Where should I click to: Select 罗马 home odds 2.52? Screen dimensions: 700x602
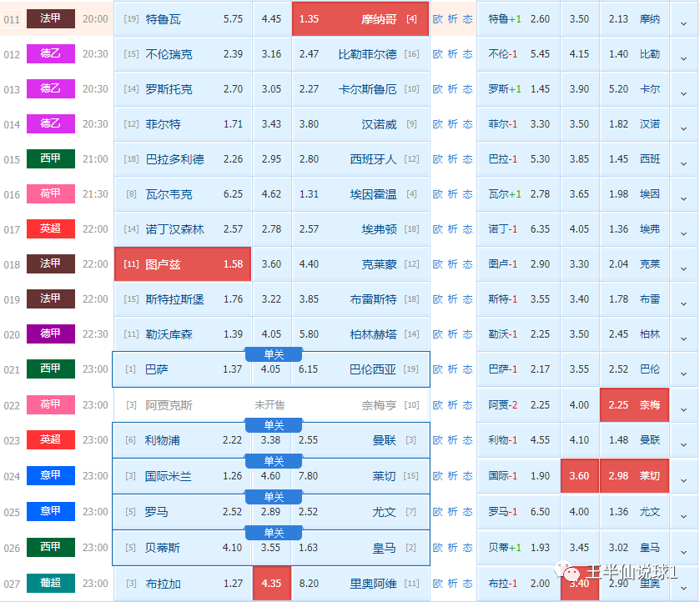click(x=183, y=512)
